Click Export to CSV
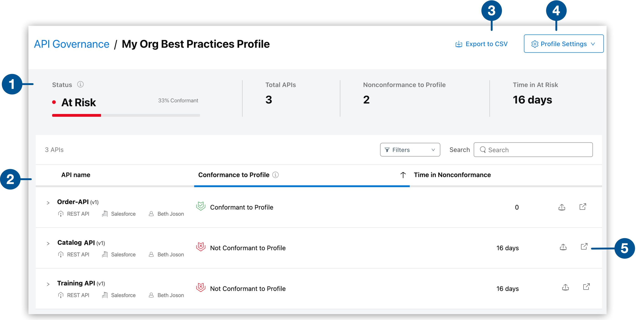Screen dimensions: 644x320 click(481, 44)
